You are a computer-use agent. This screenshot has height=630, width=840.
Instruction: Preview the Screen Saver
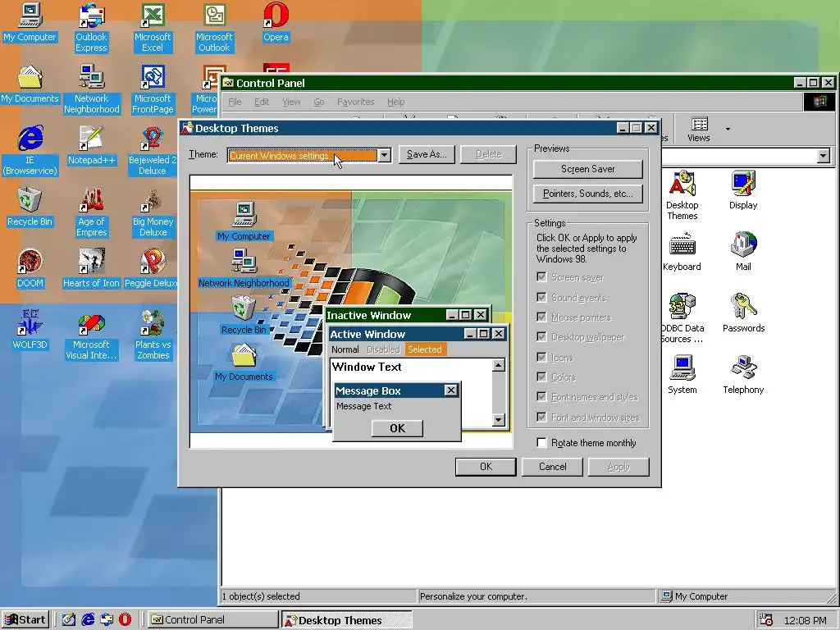[x=587, y=169]
